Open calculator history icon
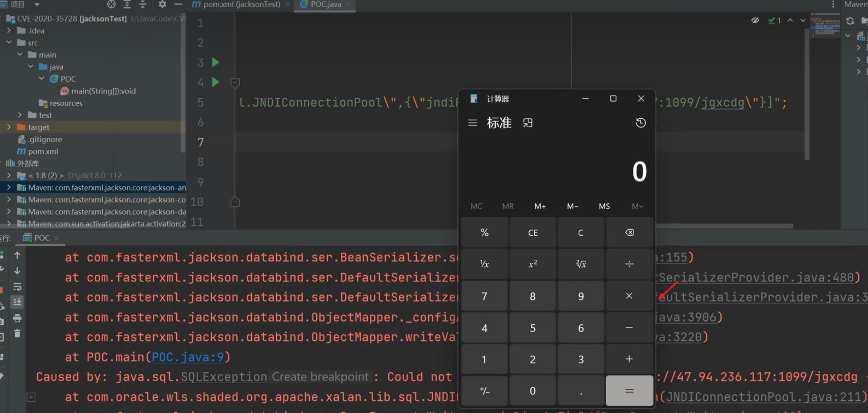Viewport: 868px width, 413px height. point(641,123)
